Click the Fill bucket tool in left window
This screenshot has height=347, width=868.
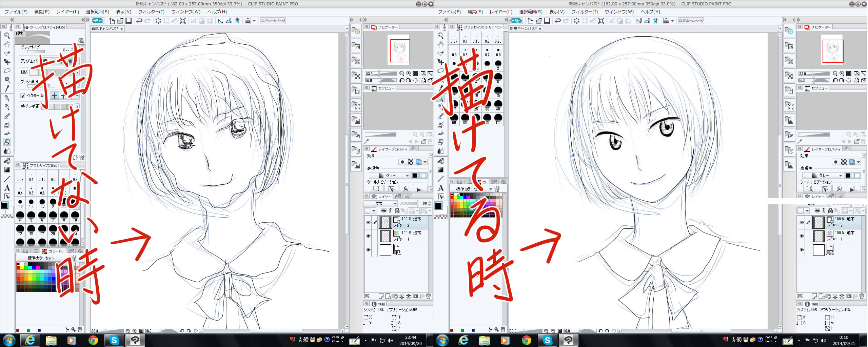(x=7, y=161)
